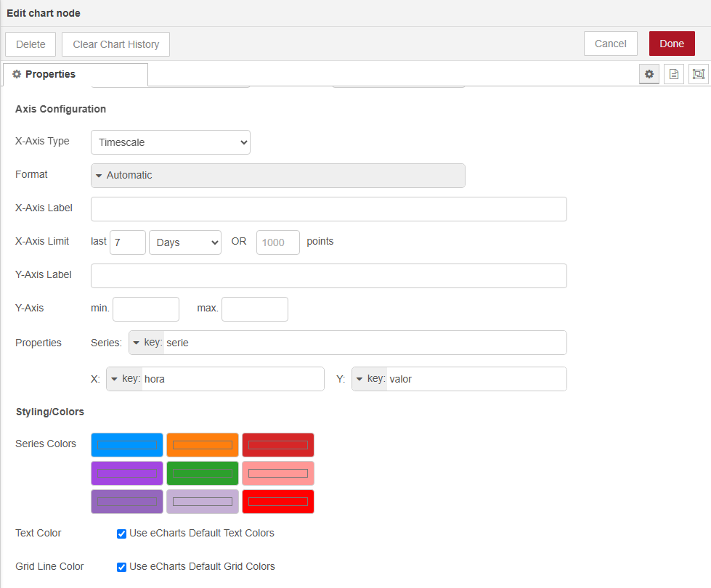Focus the Y-Axis Label input field
Viewport: 711px width, 588px height.
tap(329, 276)
